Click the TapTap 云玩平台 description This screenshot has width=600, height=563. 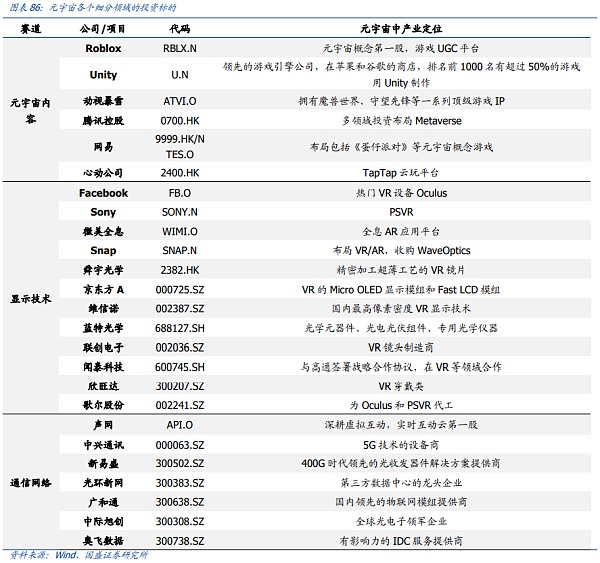point(401,173)
